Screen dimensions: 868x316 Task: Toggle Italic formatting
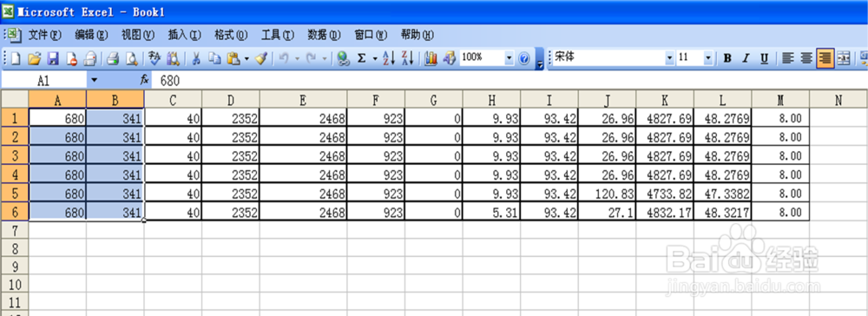click(746, 57)
